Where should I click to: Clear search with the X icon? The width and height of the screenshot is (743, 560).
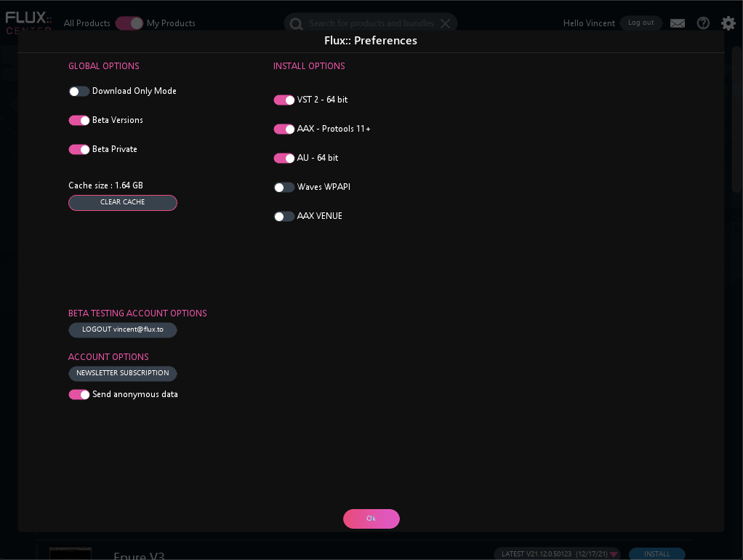coord(446,23)
